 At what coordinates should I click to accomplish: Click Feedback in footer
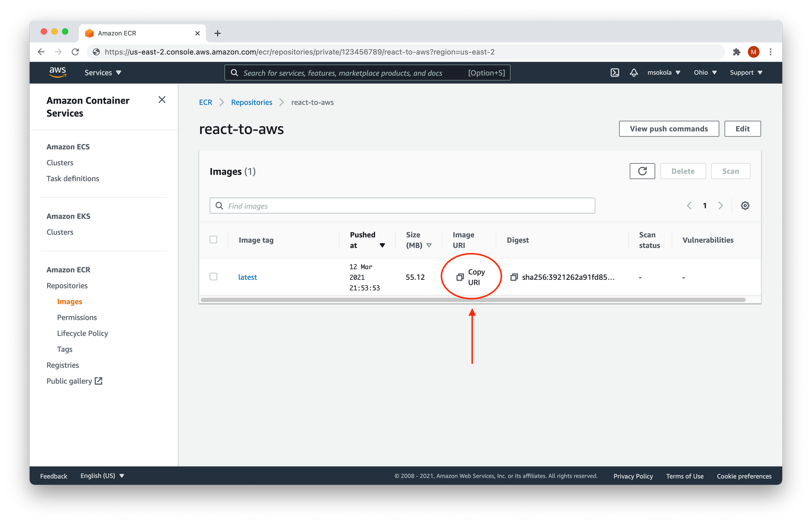tap(54, 476)
